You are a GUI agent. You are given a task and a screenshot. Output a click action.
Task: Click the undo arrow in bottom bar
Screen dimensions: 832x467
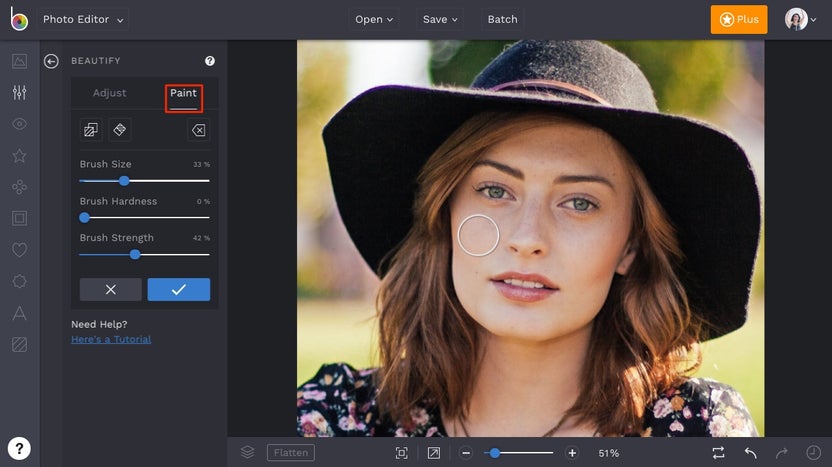(750, 453)
